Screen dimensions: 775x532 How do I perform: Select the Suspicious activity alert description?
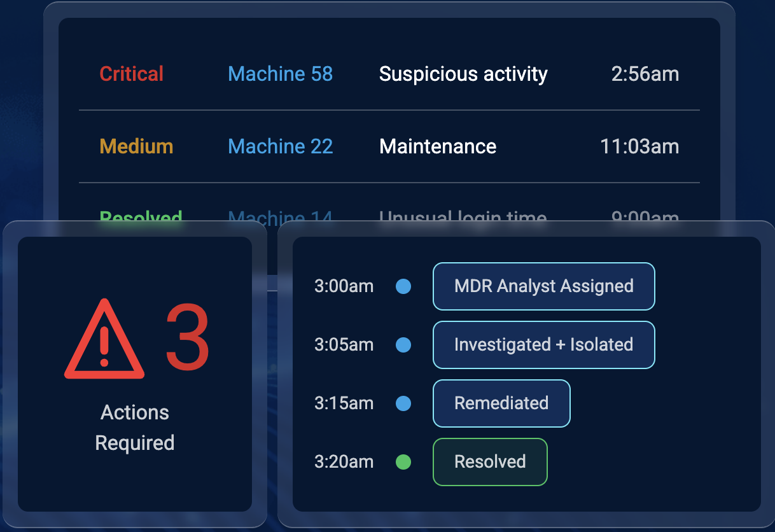(x=463, y=74)
